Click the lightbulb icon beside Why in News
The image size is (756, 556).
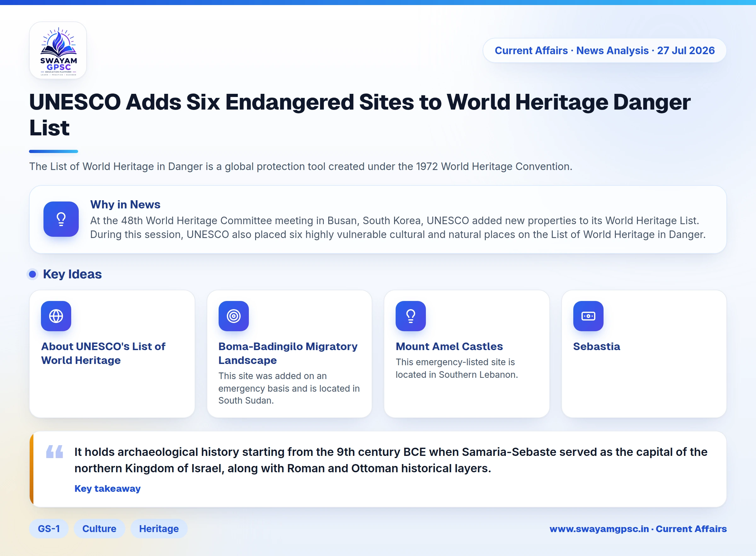tap(61, 219)
